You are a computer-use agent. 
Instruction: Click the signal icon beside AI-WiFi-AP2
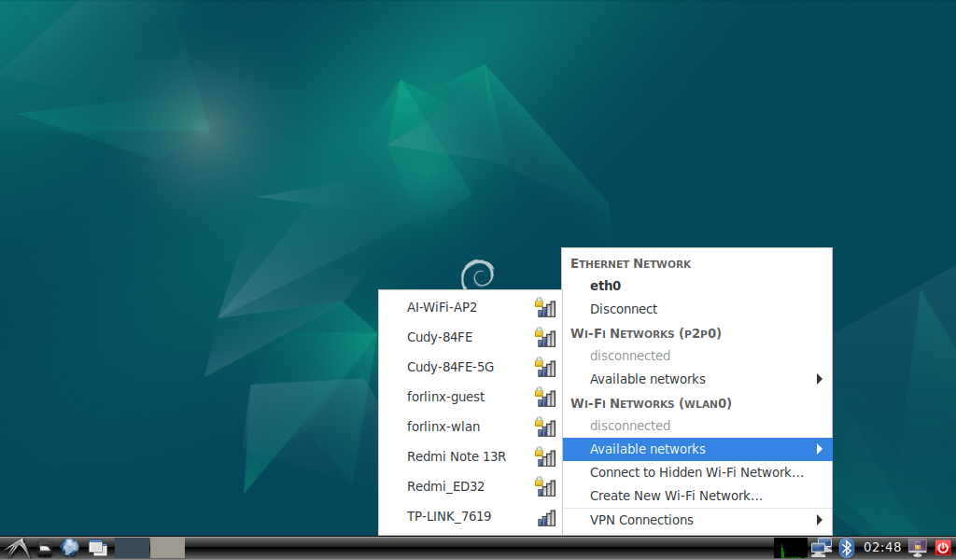(545, 307)
